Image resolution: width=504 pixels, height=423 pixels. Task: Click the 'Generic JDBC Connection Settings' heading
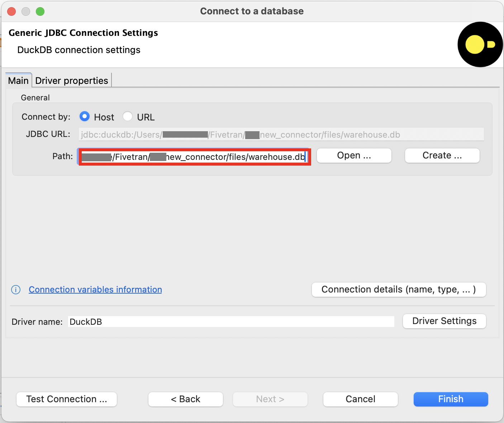(x=83, y=33)
